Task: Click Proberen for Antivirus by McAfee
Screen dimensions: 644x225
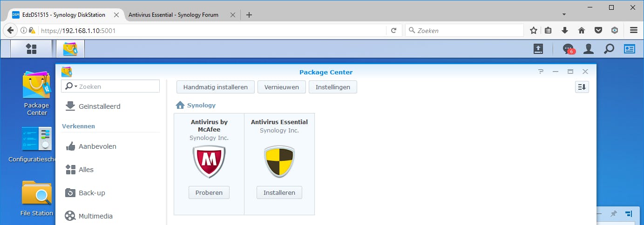Action: [209, 192]
